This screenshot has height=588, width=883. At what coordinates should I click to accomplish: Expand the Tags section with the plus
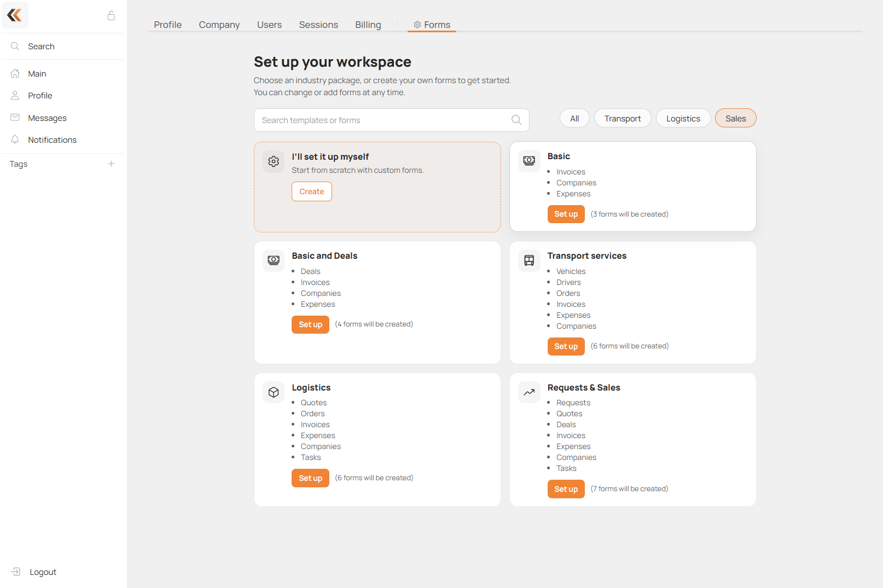(x=111, y=164)
